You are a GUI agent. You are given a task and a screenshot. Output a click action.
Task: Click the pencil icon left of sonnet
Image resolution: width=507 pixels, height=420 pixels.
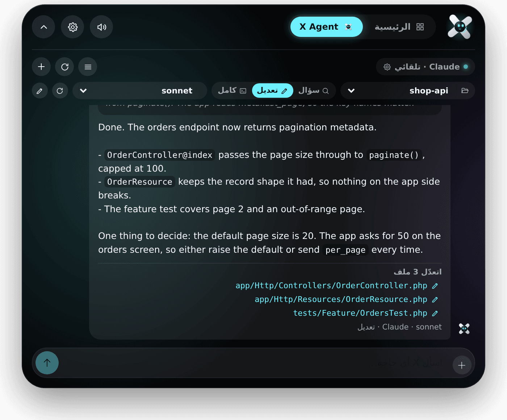pyautogui.click(x=40, y=91)
